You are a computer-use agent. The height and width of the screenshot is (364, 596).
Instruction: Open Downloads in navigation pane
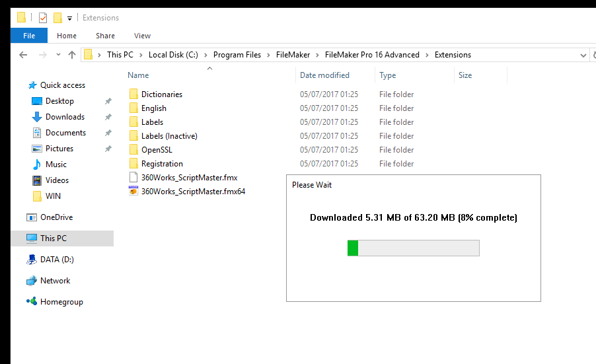pyautogui.click(x=65, y=117)
